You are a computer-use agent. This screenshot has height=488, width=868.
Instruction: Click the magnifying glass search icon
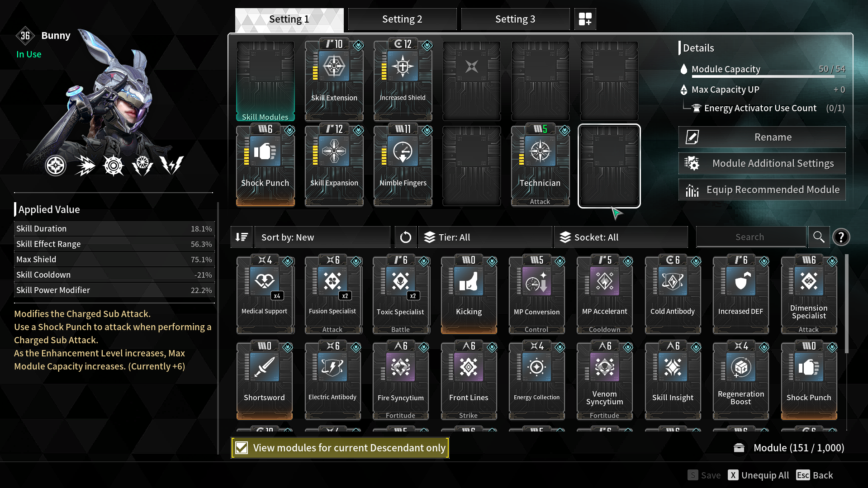tap(819, 237)
